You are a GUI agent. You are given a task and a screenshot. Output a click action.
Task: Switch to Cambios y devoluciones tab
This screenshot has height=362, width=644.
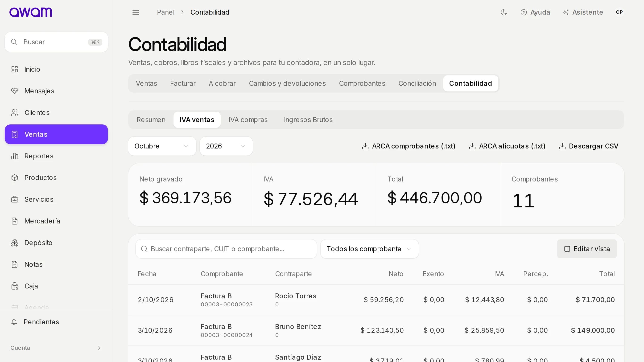[287, 83]
